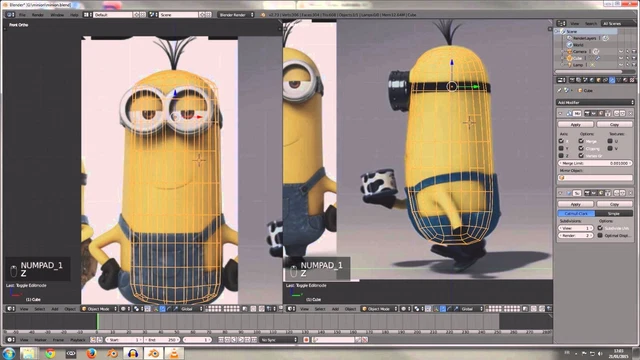Open the File menu

coord(22,15)
